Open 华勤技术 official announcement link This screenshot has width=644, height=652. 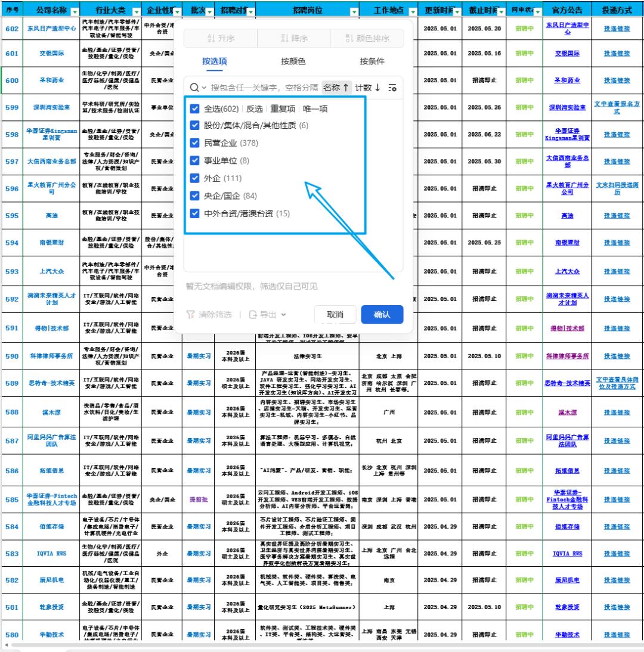coord(567,635)
